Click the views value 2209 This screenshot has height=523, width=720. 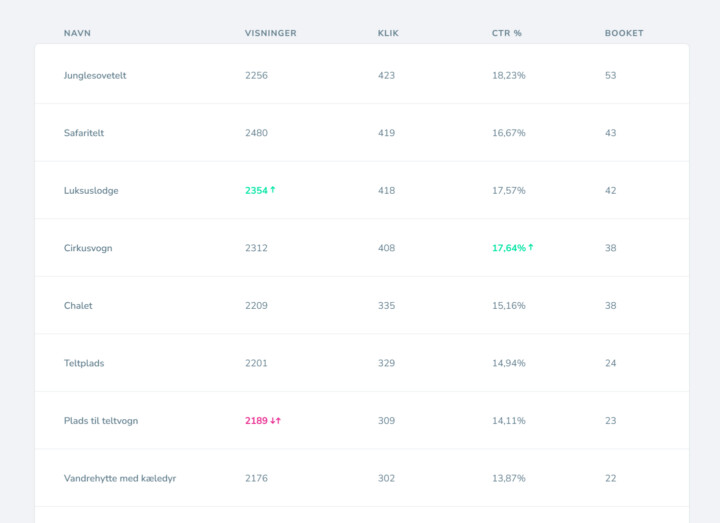[256, 305]
